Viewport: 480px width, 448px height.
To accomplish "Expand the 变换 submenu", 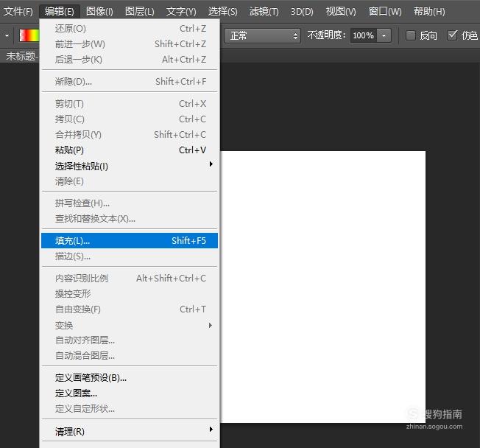I will (130, 325).
